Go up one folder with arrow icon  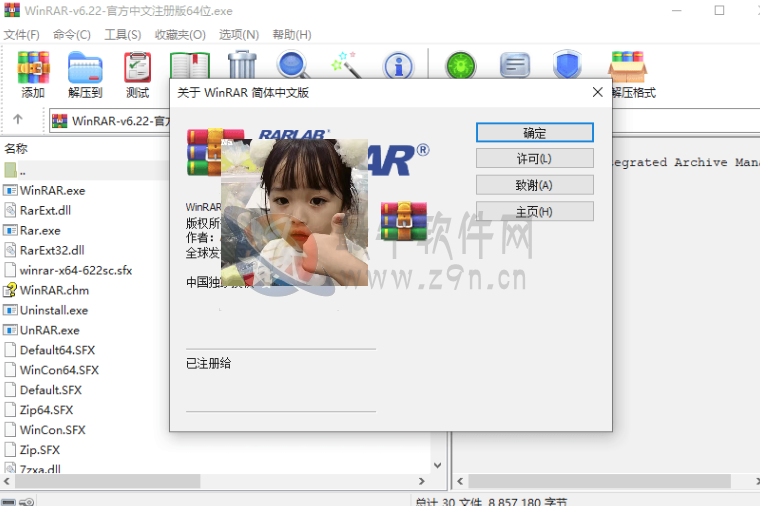18,119
